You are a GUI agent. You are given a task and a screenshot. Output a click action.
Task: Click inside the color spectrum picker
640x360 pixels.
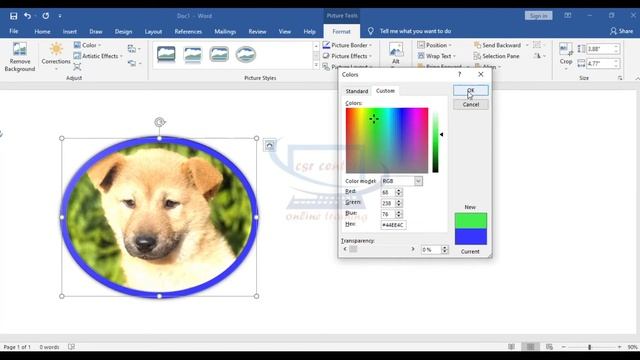point(387,140)
